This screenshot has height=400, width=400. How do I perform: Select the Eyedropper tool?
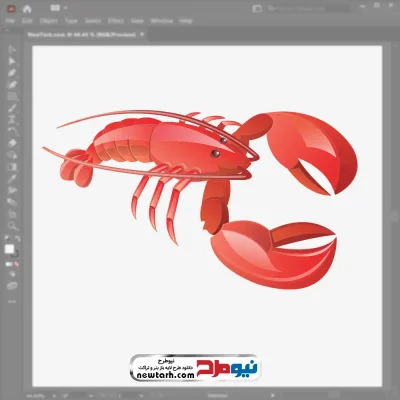pyautogui.click(x=12, y=179)
